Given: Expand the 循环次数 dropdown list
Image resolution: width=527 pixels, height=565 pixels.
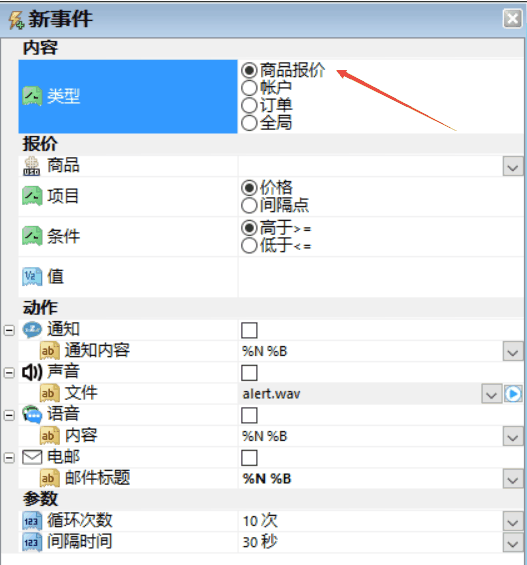Looking at the screenshot, I should 513,521.
